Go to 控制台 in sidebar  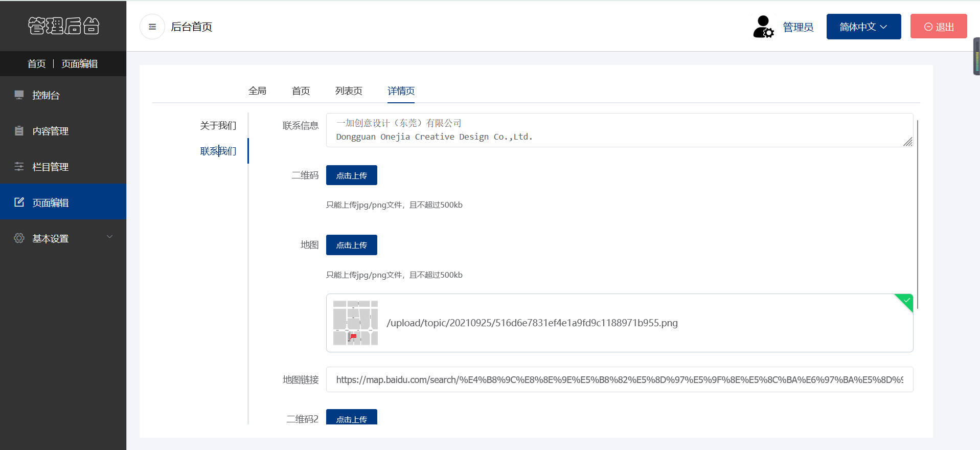pyautogui.click(x=63, y=95)
